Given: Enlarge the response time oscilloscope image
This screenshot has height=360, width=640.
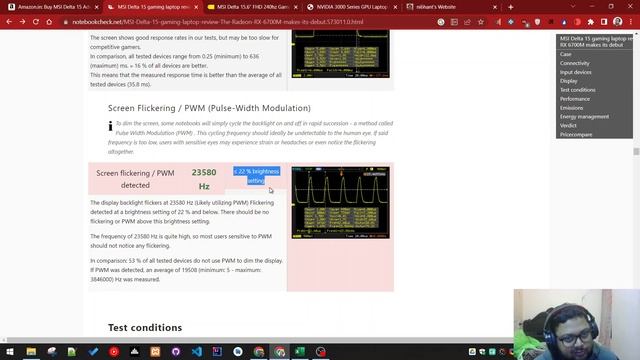Looking at the screenshot, I should click(340, 54).
